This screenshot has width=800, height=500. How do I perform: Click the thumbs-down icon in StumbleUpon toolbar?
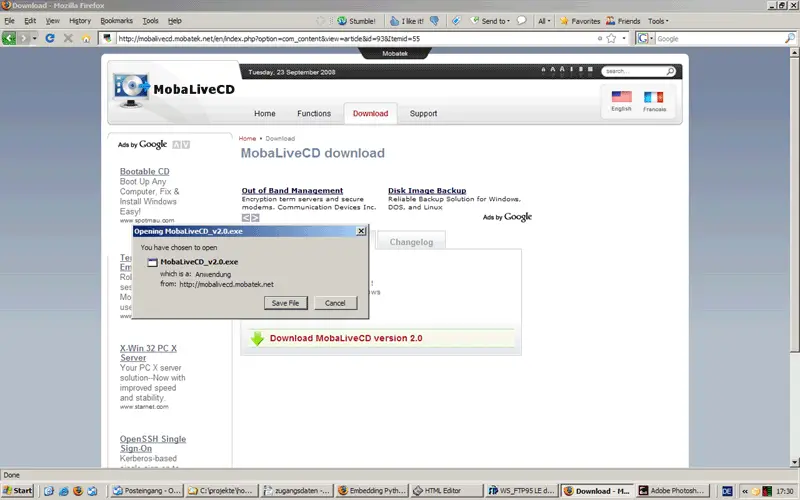(434, 21)
